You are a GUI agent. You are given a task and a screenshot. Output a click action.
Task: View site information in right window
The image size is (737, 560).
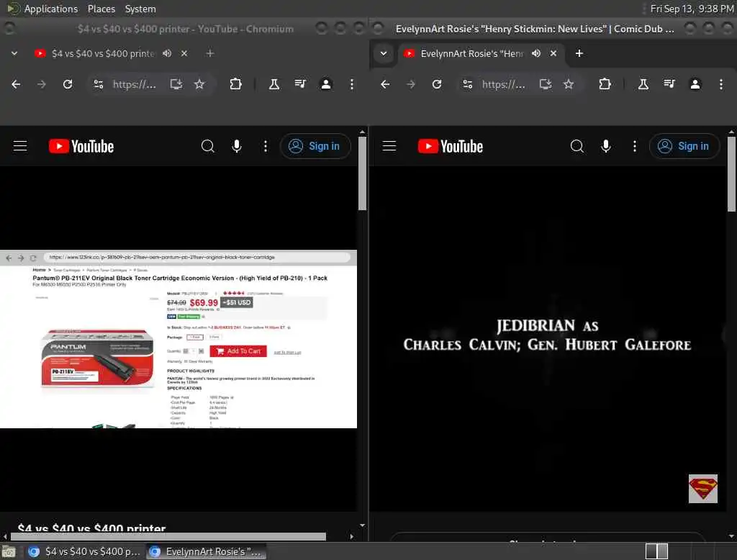pyautogui.click(x=468, y=84)
